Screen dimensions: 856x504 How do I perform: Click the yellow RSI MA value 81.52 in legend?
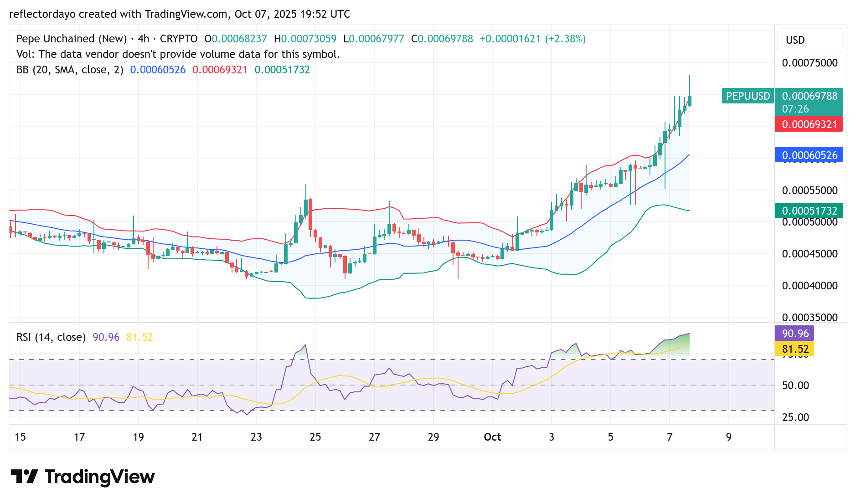pos(139,337)
